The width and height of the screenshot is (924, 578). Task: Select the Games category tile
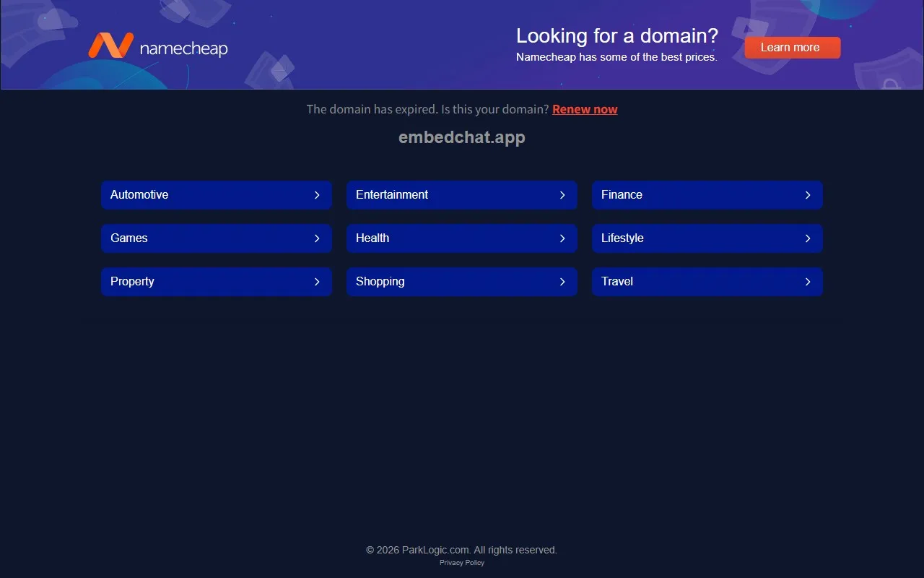click(216, 238)
